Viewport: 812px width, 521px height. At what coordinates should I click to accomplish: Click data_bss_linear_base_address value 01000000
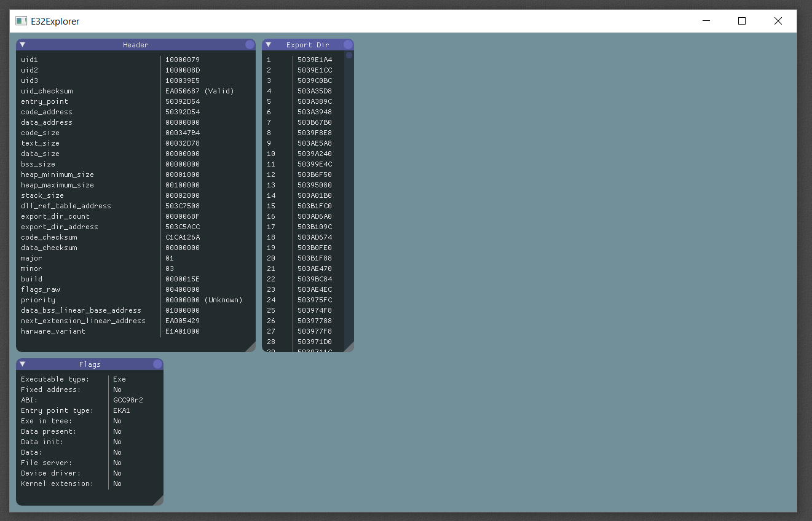(183, 310)
